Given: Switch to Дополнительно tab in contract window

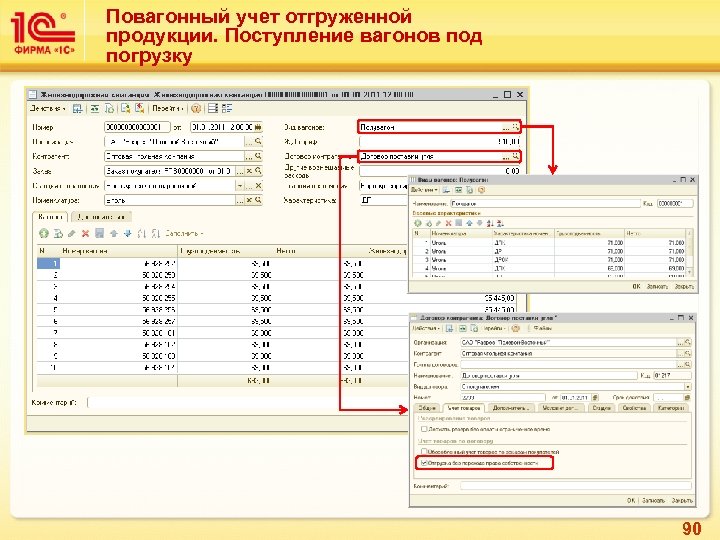Looking at the screenshot, I should 510,408.
